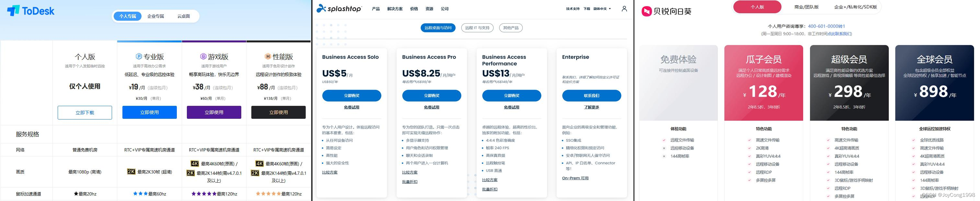This screenshot has width=980, height=201.
Task: Click 批量折扣 in Business Access Pro
Action: (x=410, y=182)
